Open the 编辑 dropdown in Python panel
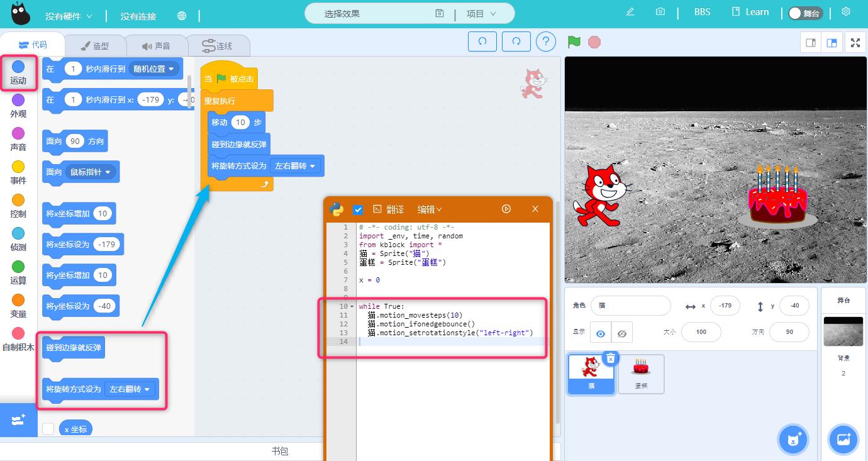868x461 pixels. [430, 209]
